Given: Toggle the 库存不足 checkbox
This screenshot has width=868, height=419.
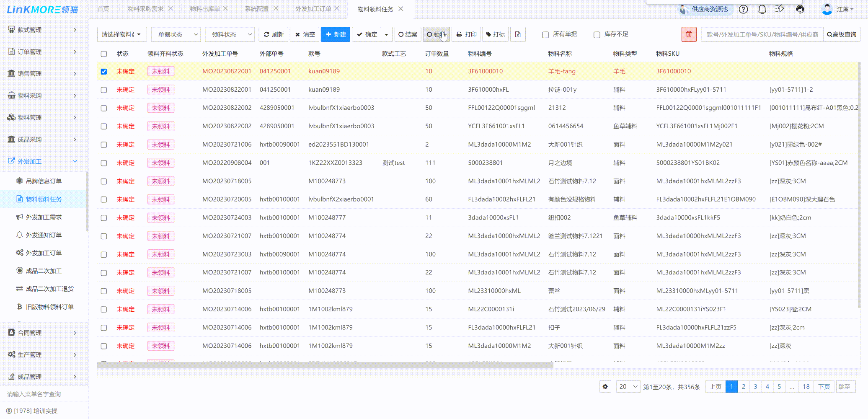Looking at the screenshot, I should [597, 35].
